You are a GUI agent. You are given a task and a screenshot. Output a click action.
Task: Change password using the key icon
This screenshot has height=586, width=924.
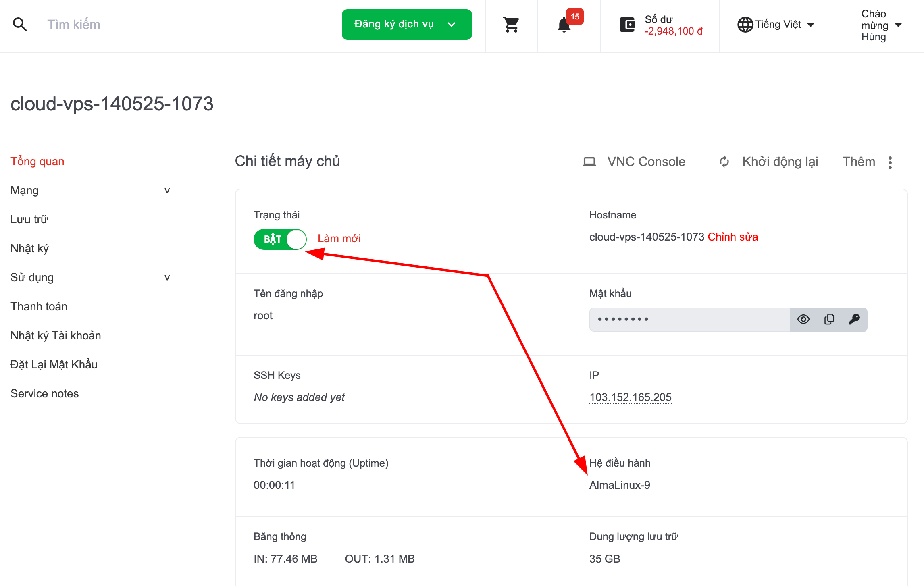tap(855, 319)
